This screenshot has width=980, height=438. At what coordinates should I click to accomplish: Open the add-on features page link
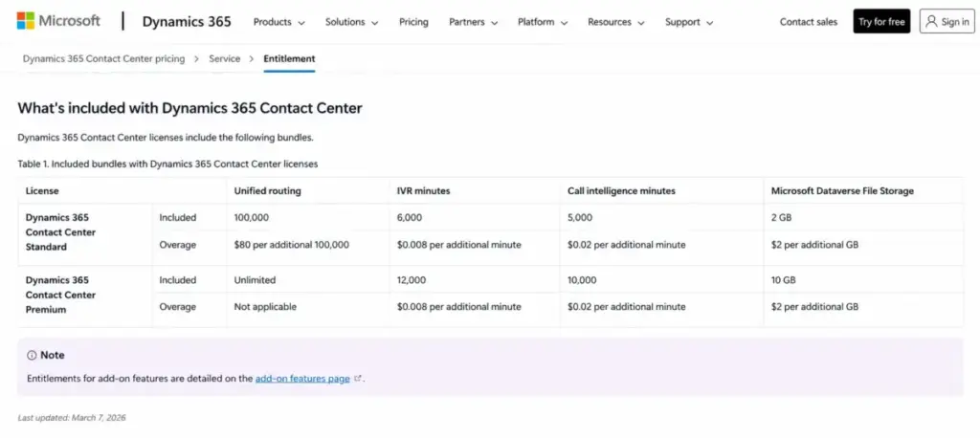coord(302,379)
